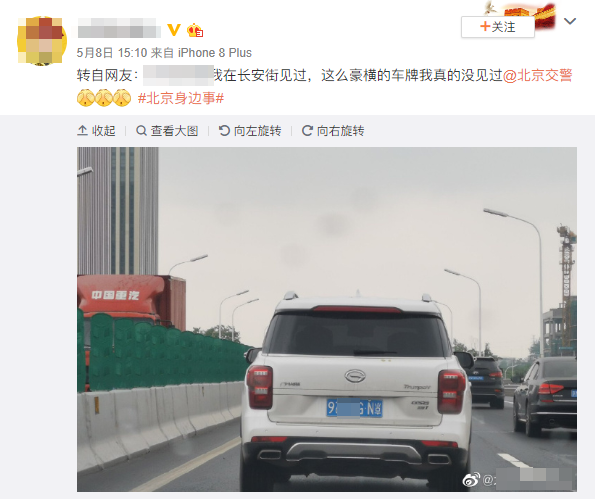Rotate the image right with 向右旋转
The height and width of the screenshot is (499, 595).
point(333,131)
